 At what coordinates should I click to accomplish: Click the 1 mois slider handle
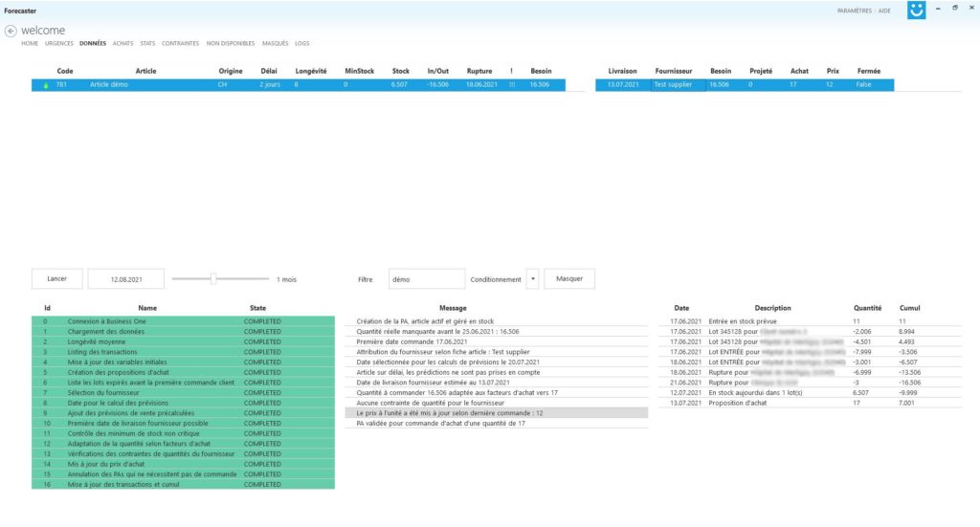click(213, 279)
